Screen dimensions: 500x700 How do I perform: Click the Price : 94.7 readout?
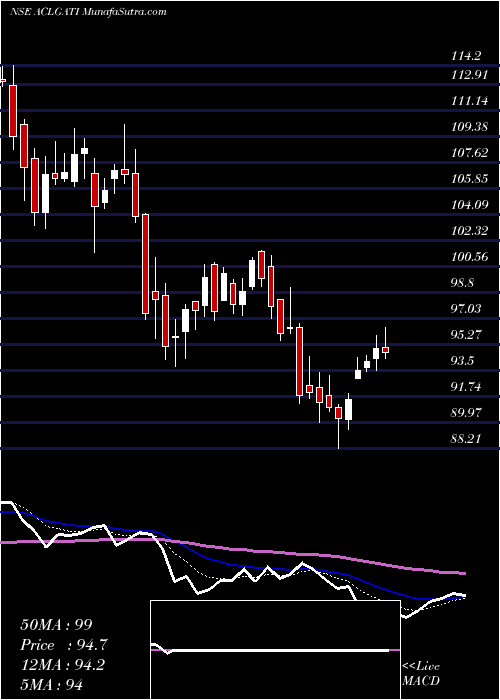(x=64, y=645)
